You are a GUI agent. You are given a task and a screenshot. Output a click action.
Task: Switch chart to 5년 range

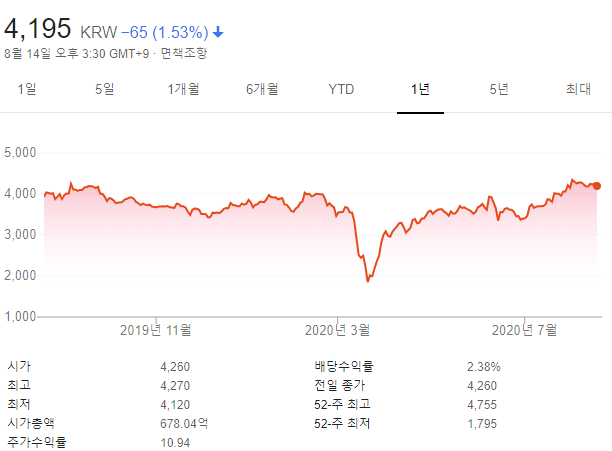tap(499, 89)
